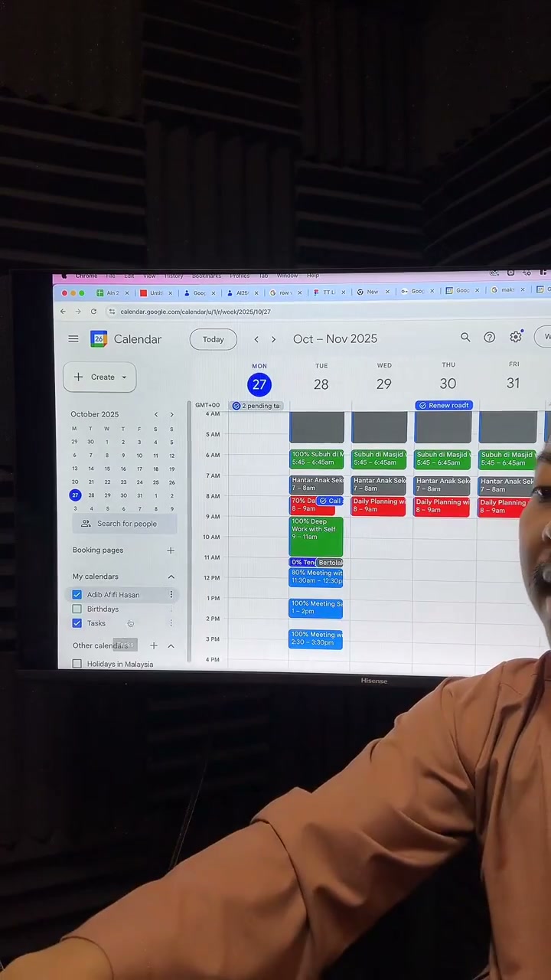The image size is (551, 980).
Task: Open the Support help question-mark icon
Action: tap(490, 338)
